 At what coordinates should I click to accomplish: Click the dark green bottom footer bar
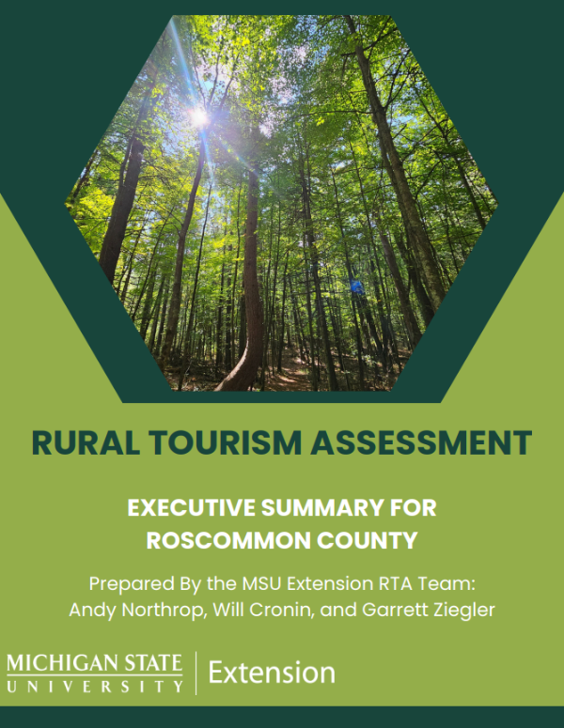pos(281,717)
